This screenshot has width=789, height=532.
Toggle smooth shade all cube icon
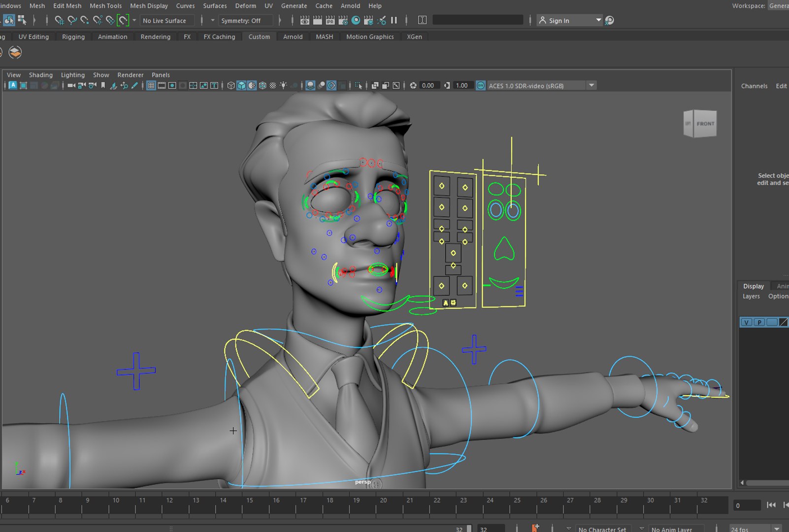(x=241, y=85)
